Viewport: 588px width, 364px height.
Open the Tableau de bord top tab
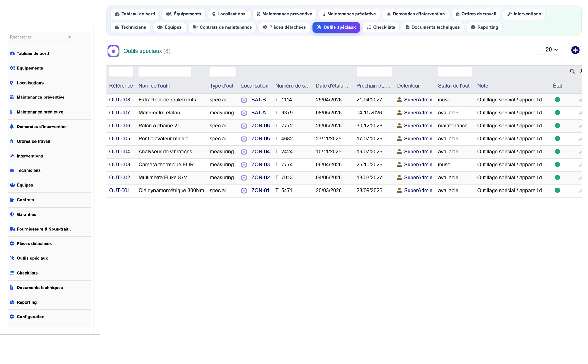135,14
